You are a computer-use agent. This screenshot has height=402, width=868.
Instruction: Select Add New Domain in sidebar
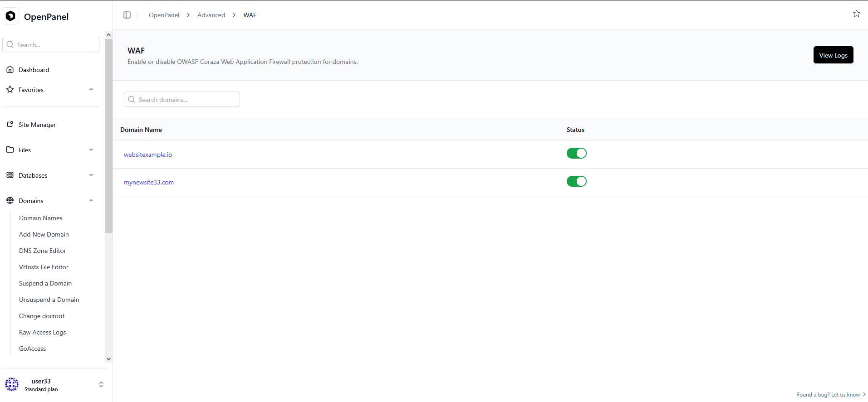(x=44, y=234)
